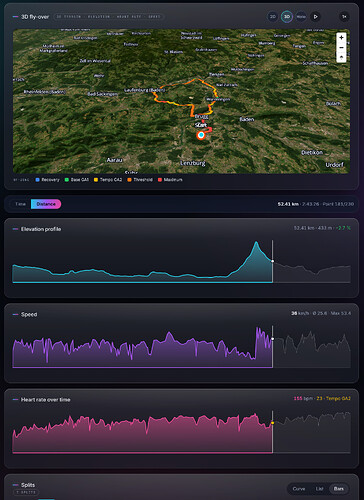
Task: Click the 36 km/h speed readout
Action: 300,313
